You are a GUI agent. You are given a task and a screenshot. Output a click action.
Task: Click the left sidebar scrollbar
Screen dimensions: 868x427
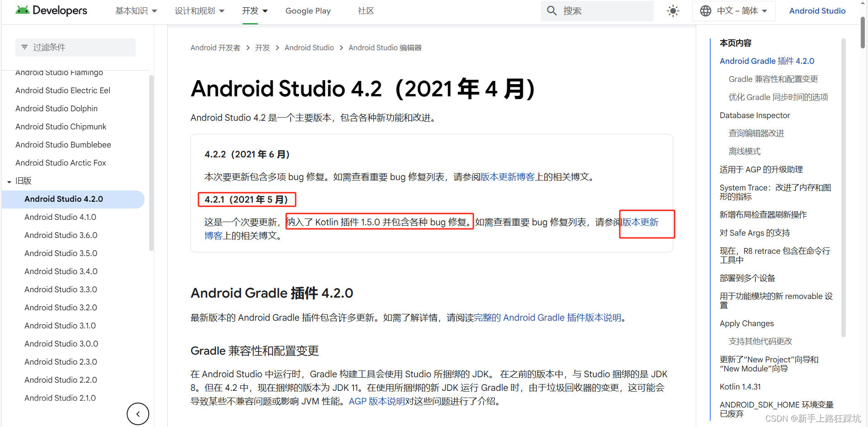click(x=151, y=163)
